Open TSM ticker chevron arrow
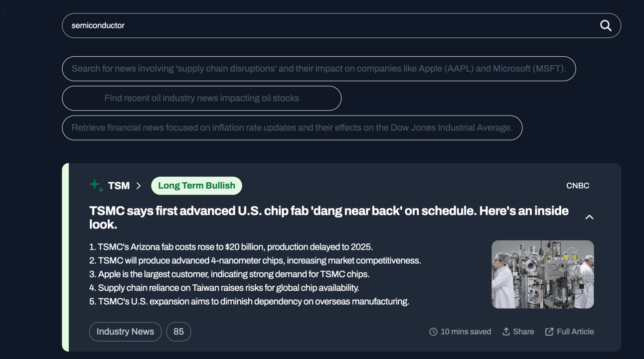Screen dimensions: 644x359 (x=139, y=186)
